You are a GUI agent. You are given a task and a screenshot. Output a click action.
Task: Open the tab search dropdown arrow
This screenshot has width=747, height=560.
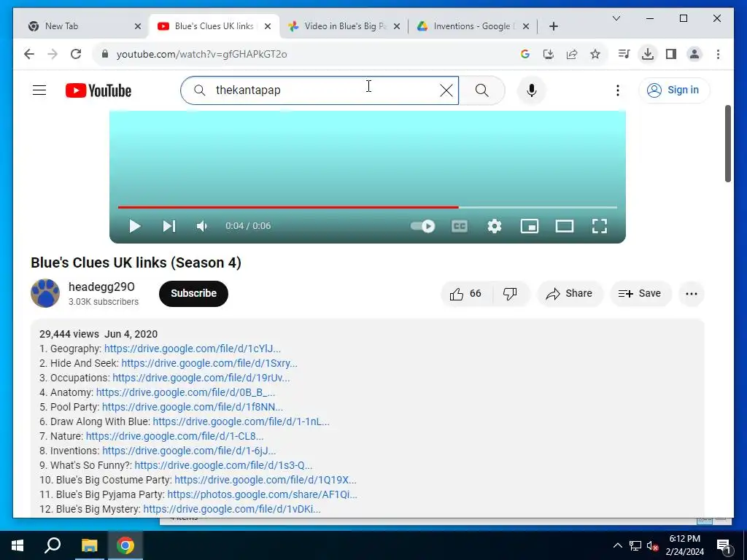(616, 18)
